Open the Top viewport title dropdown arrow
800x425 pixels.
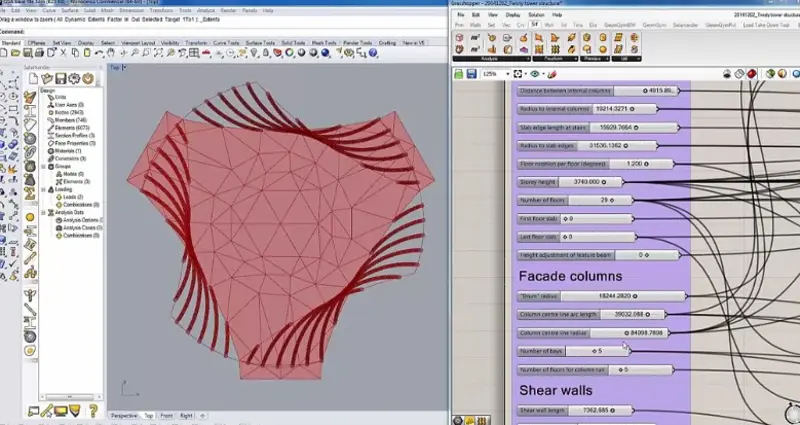point(123,67)
